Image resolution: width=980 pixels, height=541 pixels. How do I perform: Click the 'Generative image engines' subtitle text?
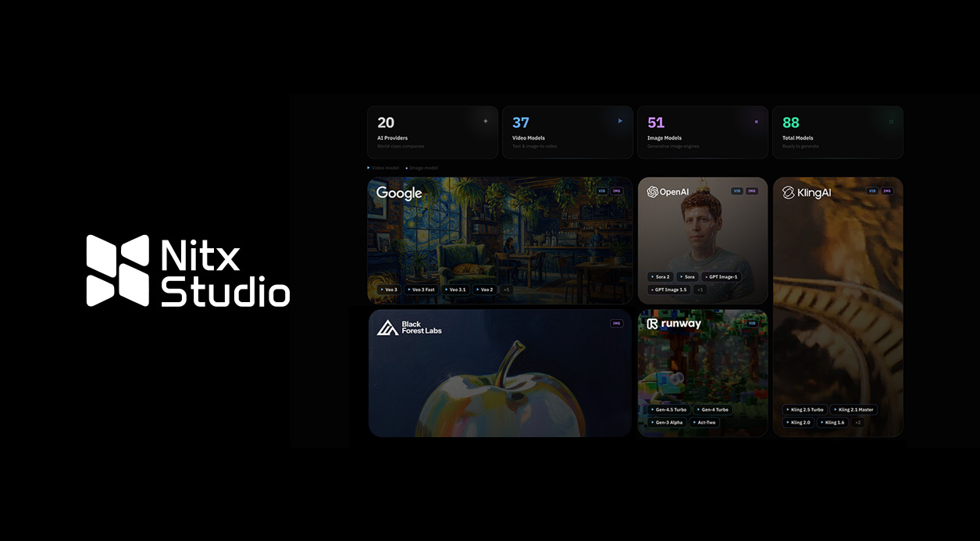pos(673,146)
